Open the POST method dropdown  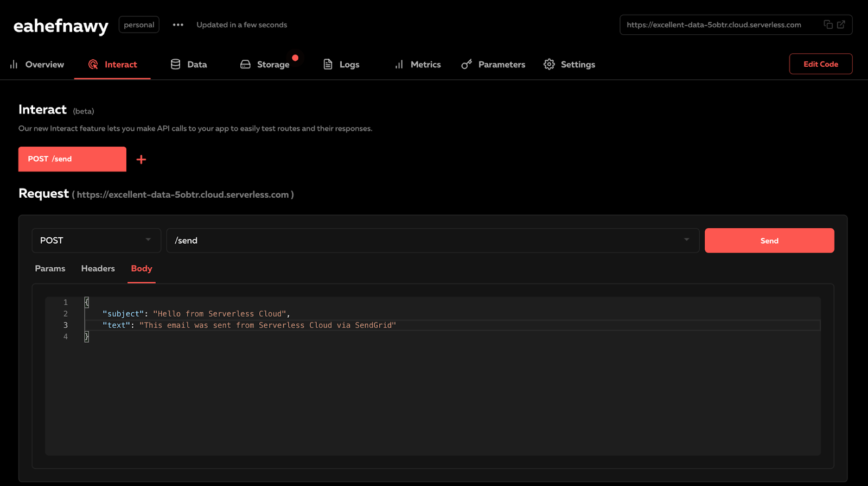(x=96, y=241)
